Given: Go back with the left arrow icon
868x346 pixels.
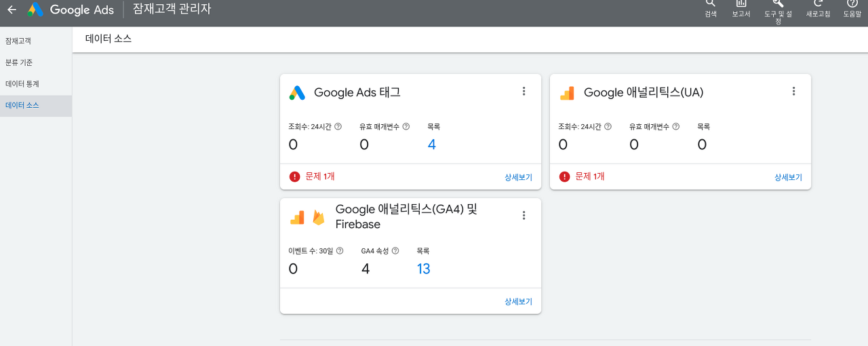Looking at the screenshot, I should pyautogui.click(x=12, y=10).
